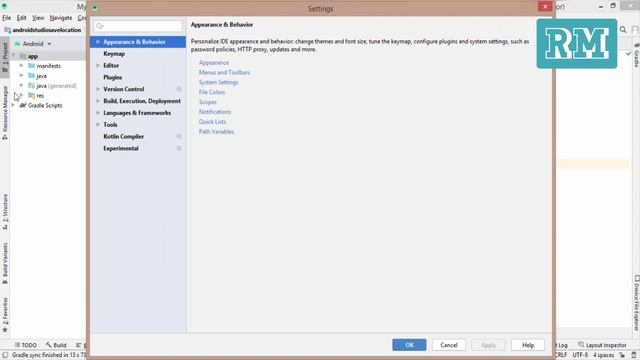
Task: Open the Android project view dropdown
Action: pyautogui.click(x=33, y=43)
